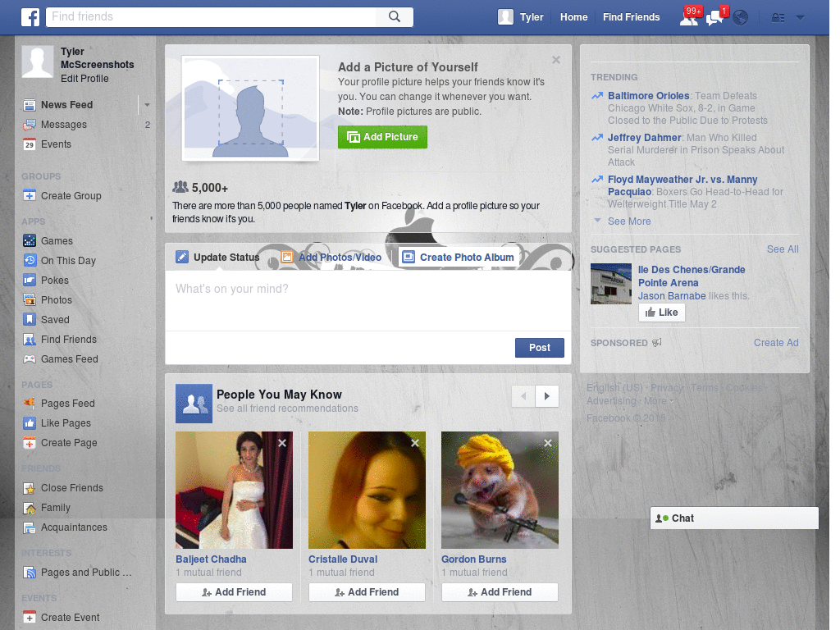Click See all friend recommendations

287,409
